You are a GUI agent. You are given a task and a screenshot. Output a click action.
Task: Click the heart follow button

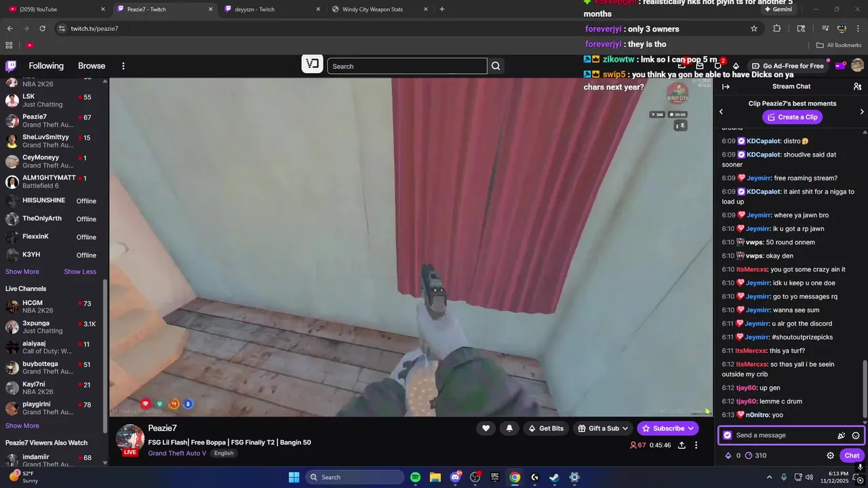pyautogui.click(x=486, y=428)
